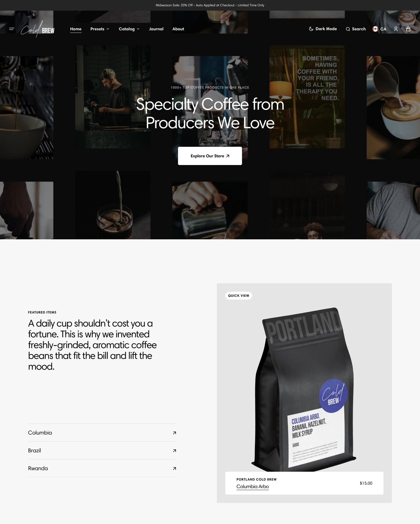Image resolution: width=420 pixels, height=524 pixels.
Task: Click the Brazil expand arrow
Action: [x=174, y=450]
